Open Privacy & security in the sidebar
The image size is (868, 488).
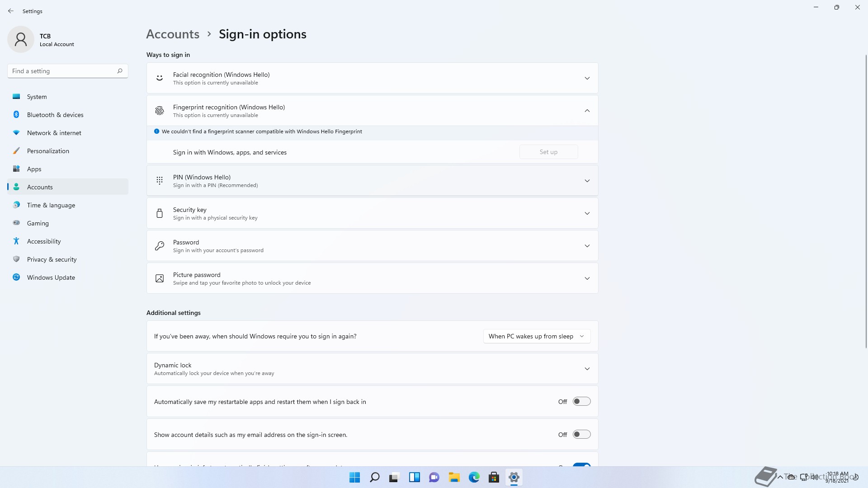tap(68, 259)
